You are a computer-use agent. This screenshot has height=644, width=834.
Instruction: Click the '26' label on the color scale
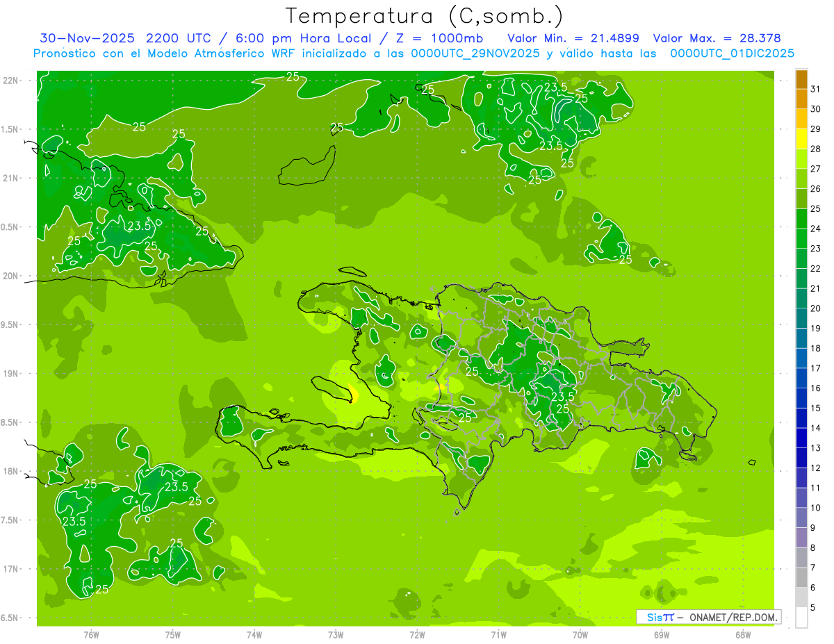tap(816, 188)
